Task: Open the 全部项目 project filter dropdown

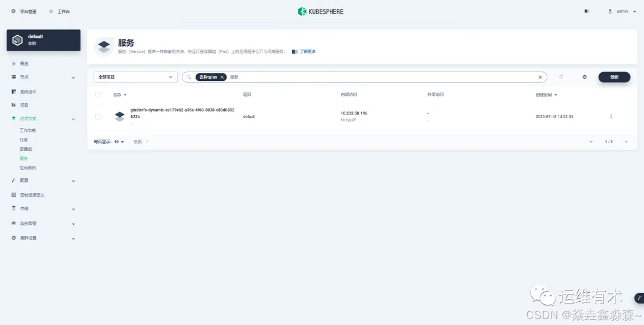Action: (x=135, y=78)
